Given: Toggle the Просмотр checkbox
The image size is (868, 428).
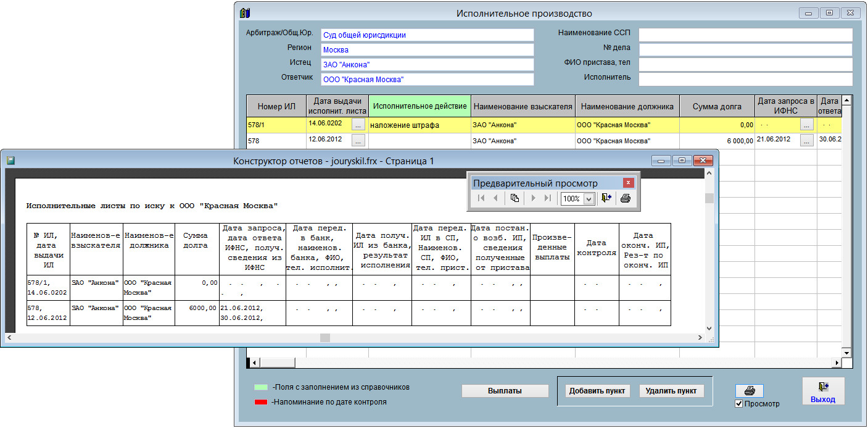Looking at the screenshot, I should 739,404.
